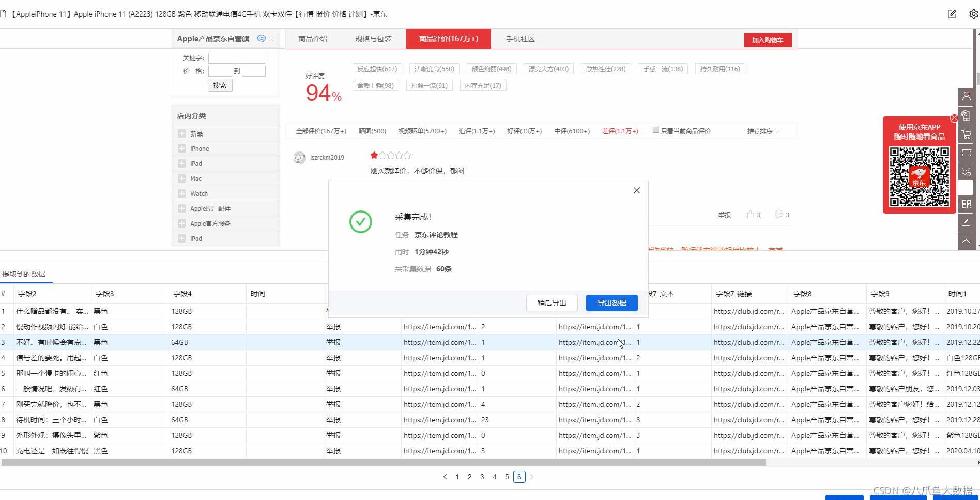Click the back-to-top arrow sidebar icon
Viewport: 980px width, 500px height.
[967, 241]
